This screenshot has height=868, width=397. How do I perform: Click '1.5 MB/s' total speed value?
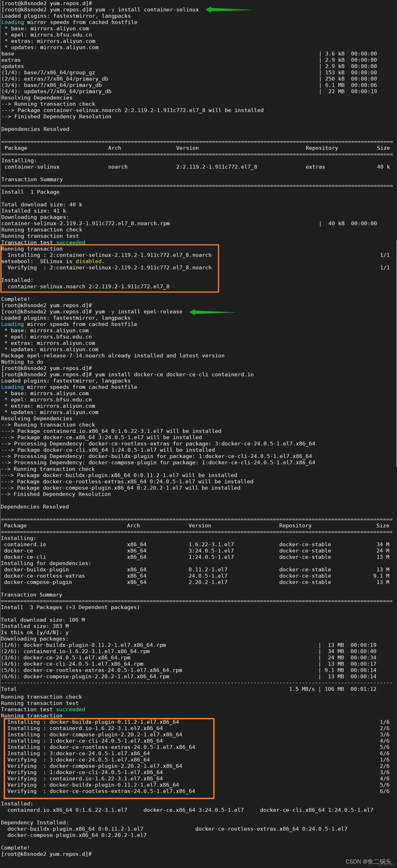point(302,689)
